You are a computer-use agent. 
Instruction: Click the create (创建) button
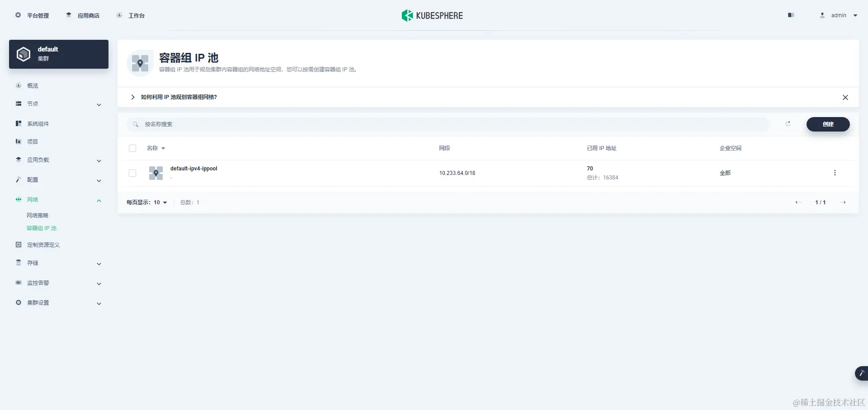point(828,124)
